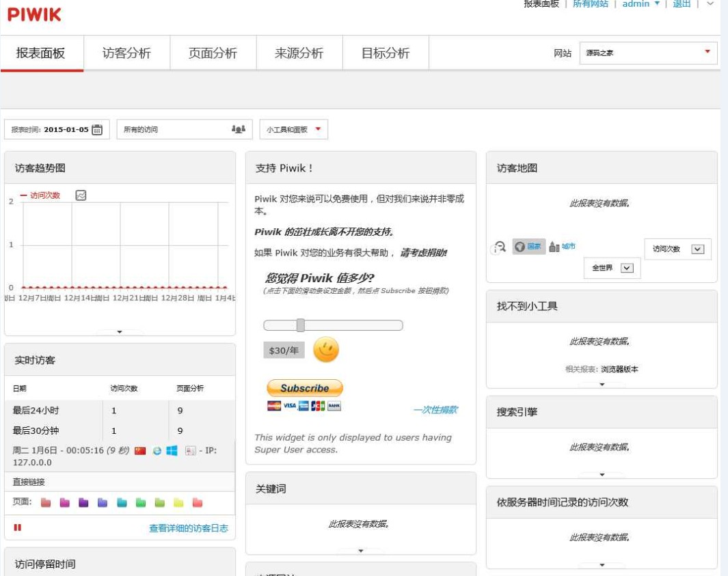Open the admin user dropdown

tap(641, 3)
